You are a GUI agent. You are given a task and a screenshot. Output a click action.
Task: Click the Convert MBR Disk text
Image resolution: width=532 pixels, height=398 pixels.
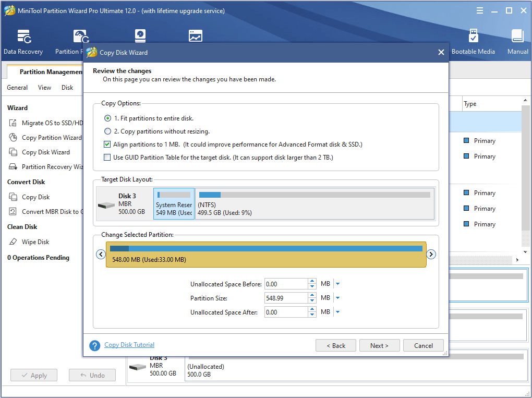pos(52,212)
